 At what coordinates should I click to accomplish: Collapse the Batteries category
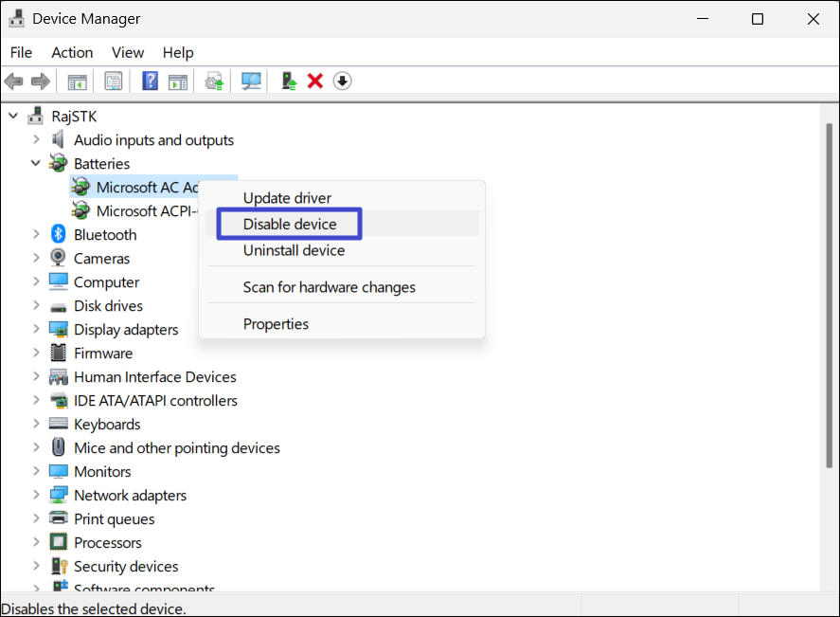point(36,164)
